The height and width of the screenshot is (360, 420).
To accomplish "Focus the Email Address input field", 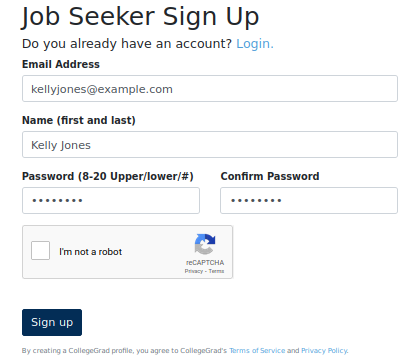I will (210, 89).
